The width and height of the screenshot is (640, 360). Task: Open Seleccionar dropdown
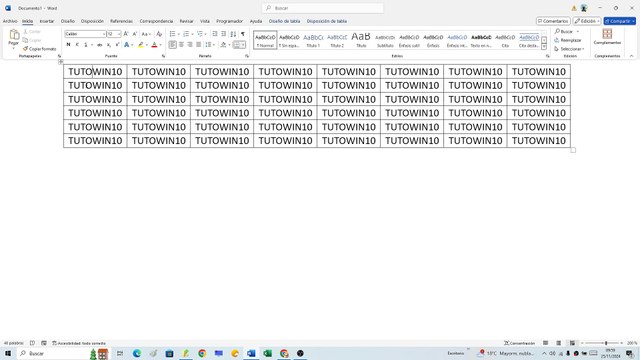tap(569, 49)
